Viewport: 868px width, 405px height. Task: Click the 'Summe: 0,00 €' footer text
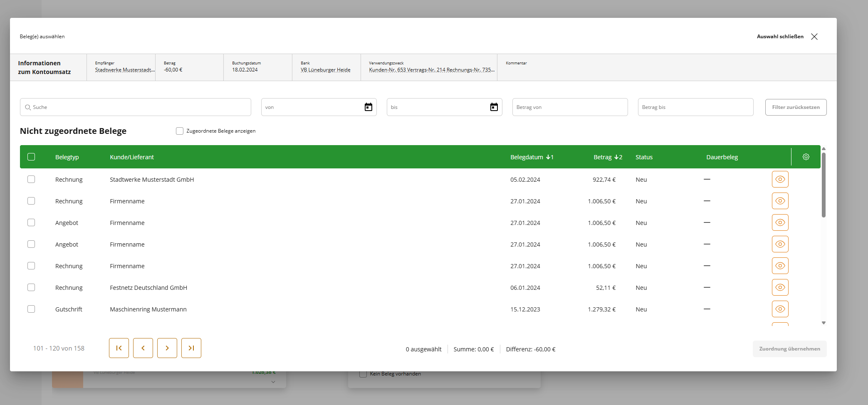(x=474, y=349)
